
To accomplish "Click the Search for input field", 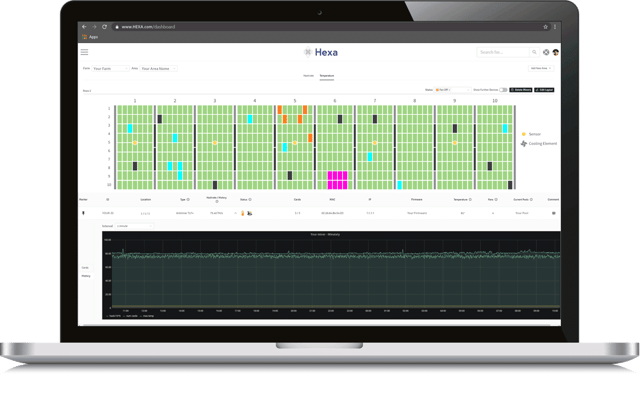I will click(x=503, y=52).
